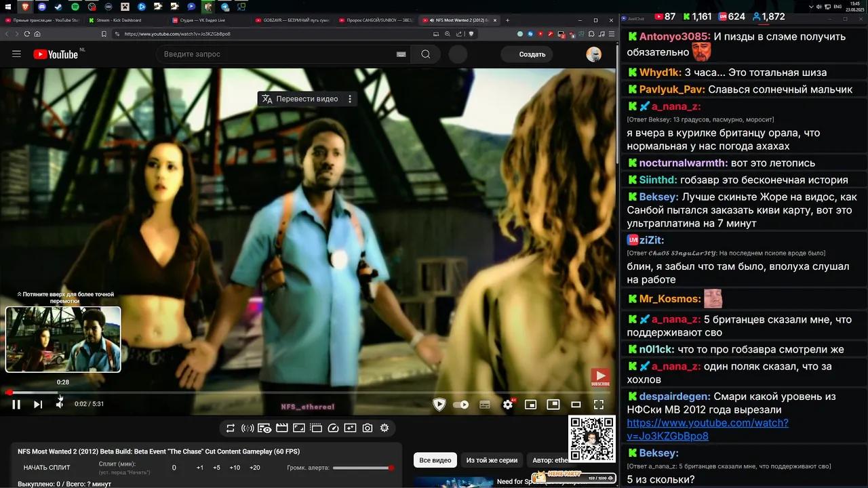Click the dotted-top window icon under the player
The image size is (868, 488).
(x=316, y=428)
